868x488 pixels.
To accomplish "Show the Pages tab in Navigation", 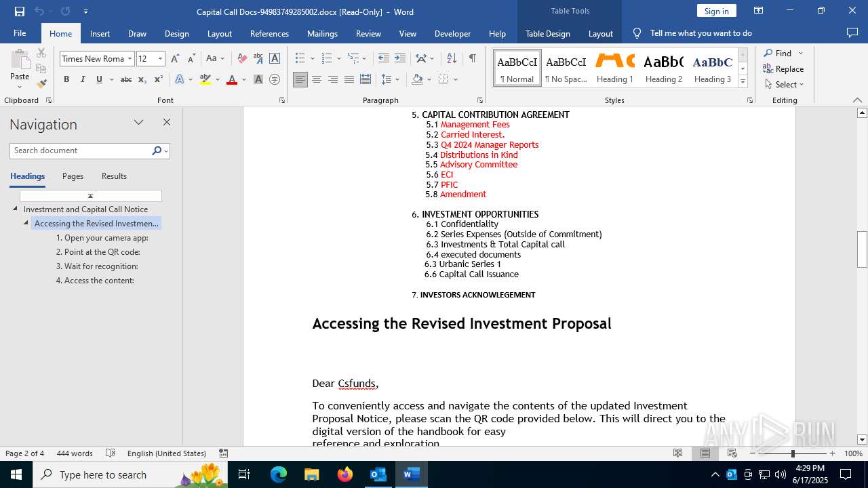I will click(x=73, y=176).
